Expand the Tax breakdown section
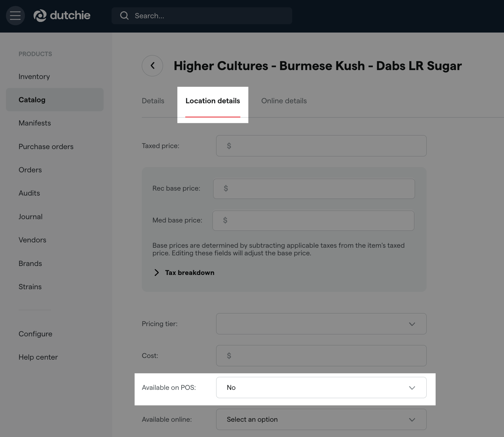The height and width of the screenshot is (437, 504). [184, 273]
